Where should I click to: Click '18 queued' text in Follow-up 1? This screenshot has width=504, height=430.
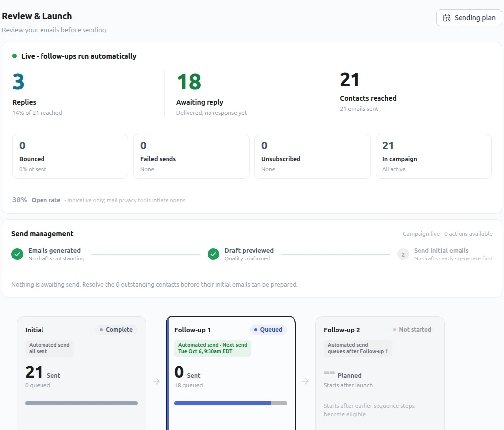point(188,385)
